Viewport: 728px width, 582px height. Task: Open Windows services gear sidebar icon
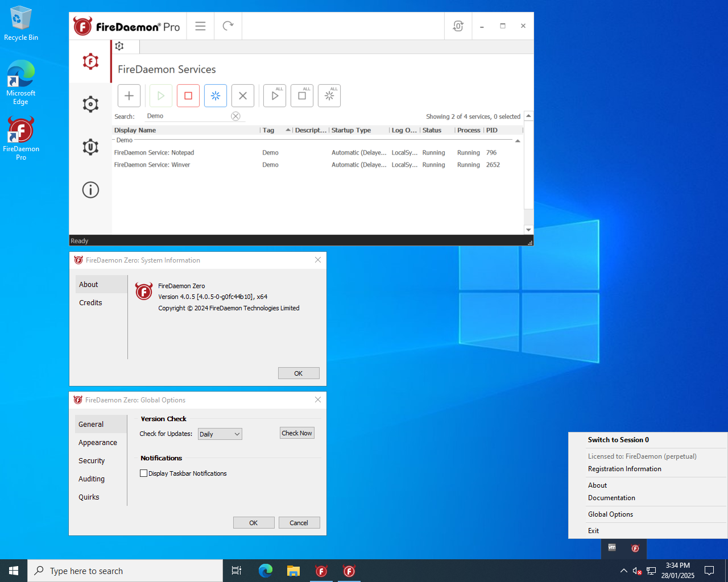click(x=90, y=104)
